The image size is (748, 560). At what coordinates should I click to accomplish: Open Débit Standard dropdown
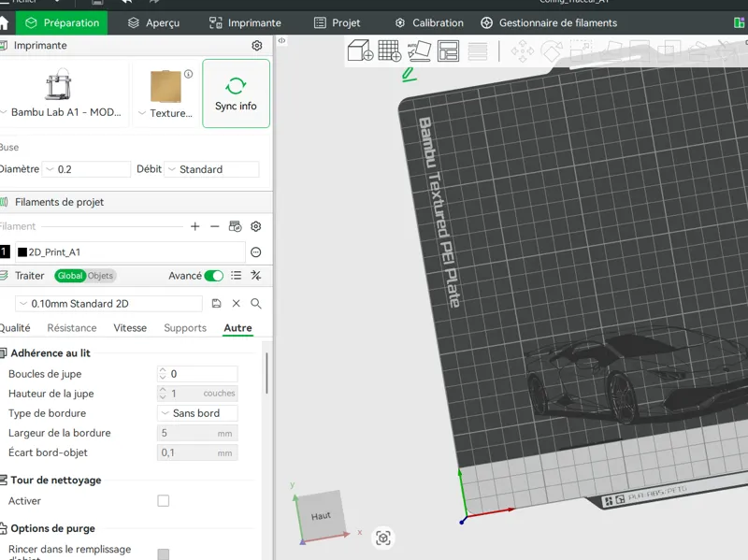pyautogui.click(x=211, y=169)
